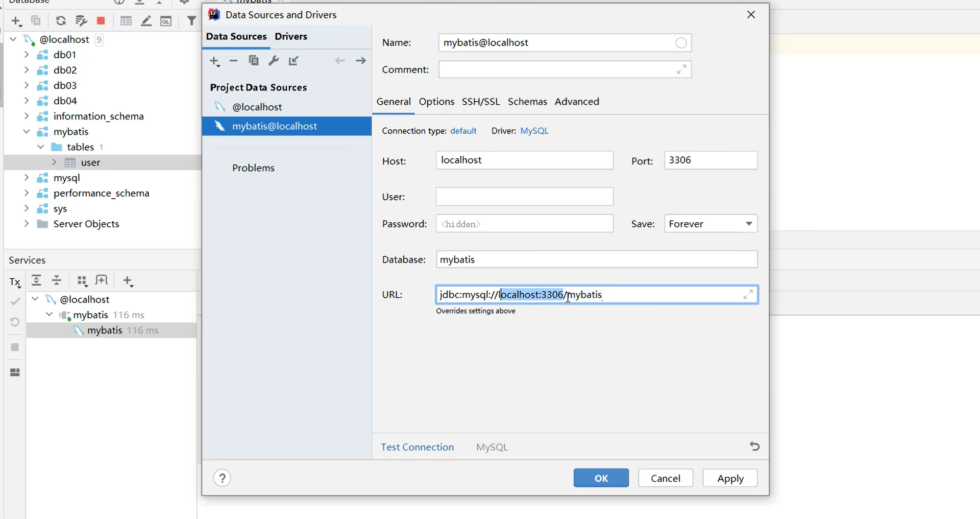Click the Tx transaction mode icon in Services
This screenshot has height=519, width=980.
tap(15, 282)
